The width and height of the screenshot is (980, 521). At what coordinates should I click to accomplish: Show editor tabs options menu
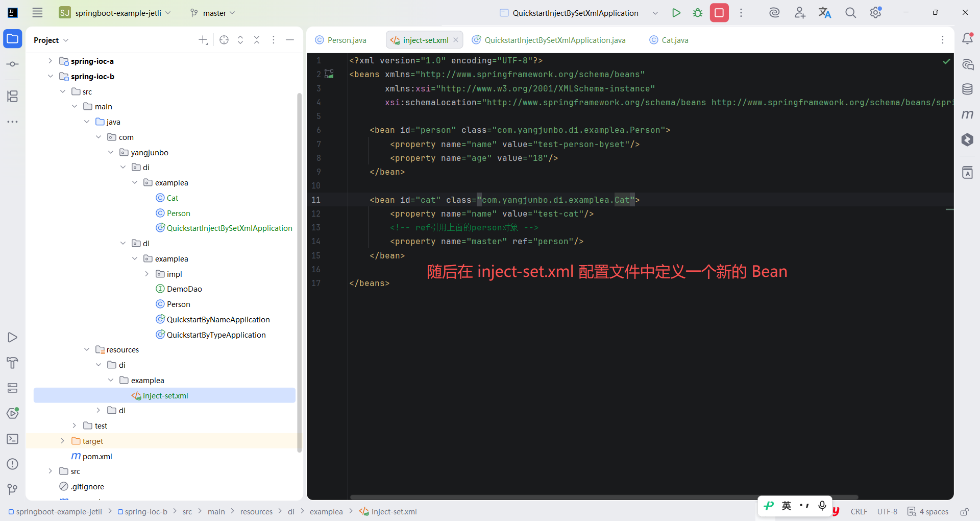pos(943,40)
